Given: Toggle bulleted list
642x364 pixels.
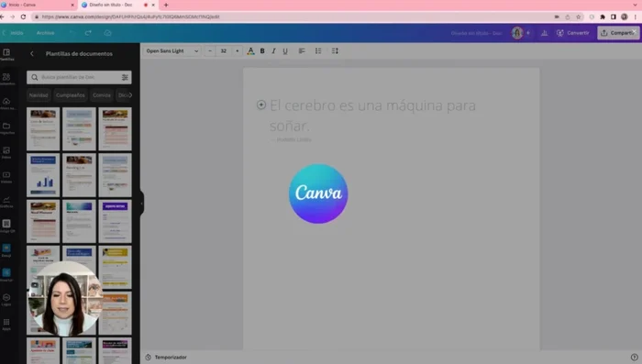Looking at the screenshot, I should [x=318, y=50].
